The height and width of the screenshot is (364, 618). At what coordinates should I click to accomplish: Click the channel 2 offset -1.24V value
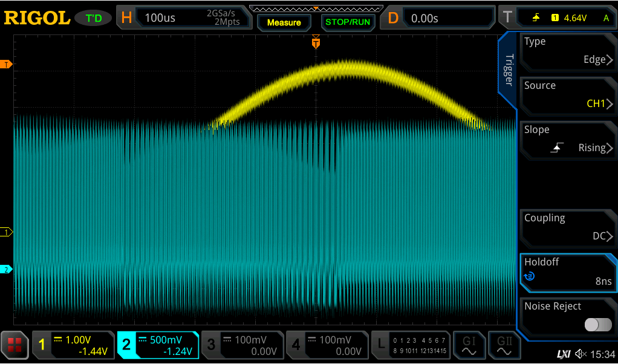coord(178,351)
